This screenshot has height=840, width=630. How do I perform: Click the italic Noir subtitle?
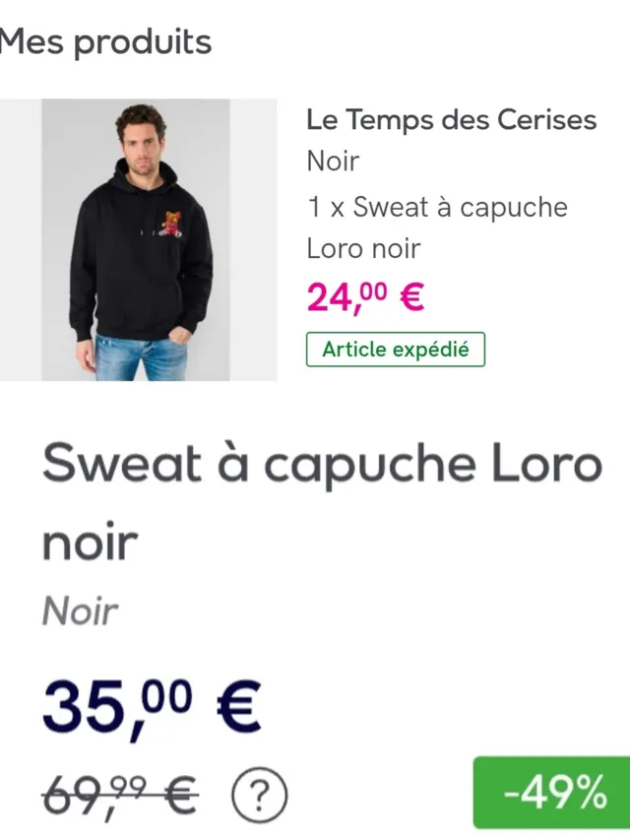tap(80, 613)
